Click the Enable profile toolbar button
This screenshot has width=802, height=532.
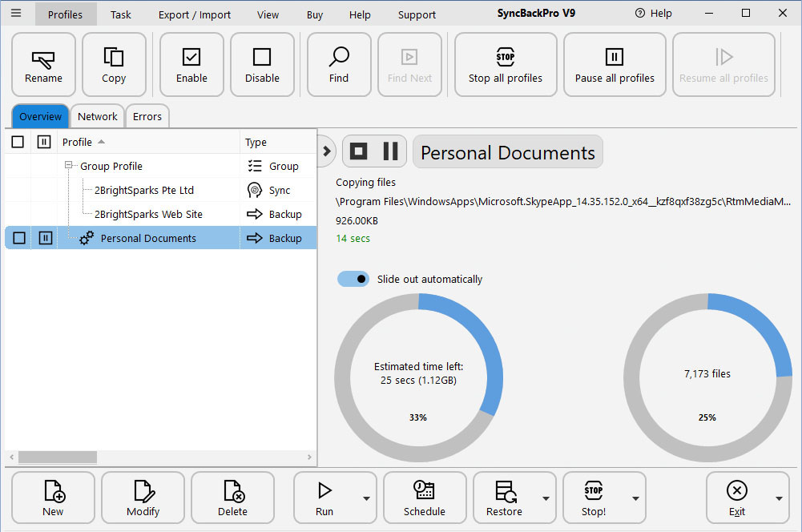191,64
